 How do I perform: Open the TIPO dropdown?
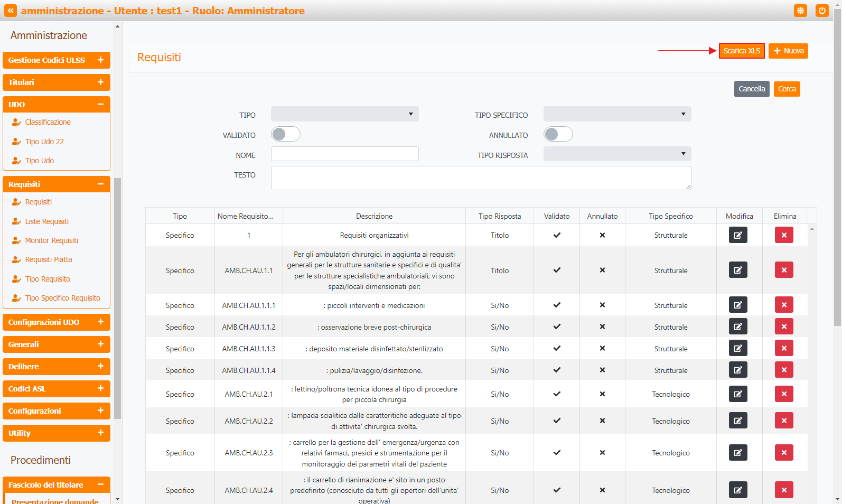344,114
